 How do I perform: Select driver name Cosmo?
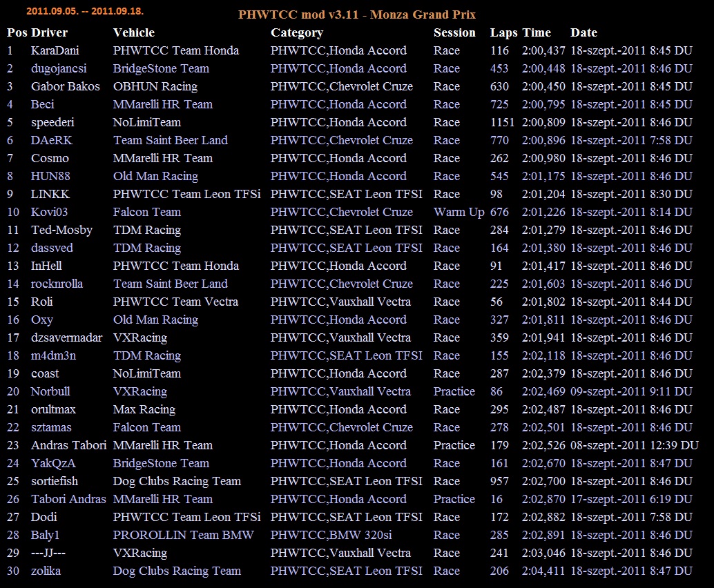[50, 158]
